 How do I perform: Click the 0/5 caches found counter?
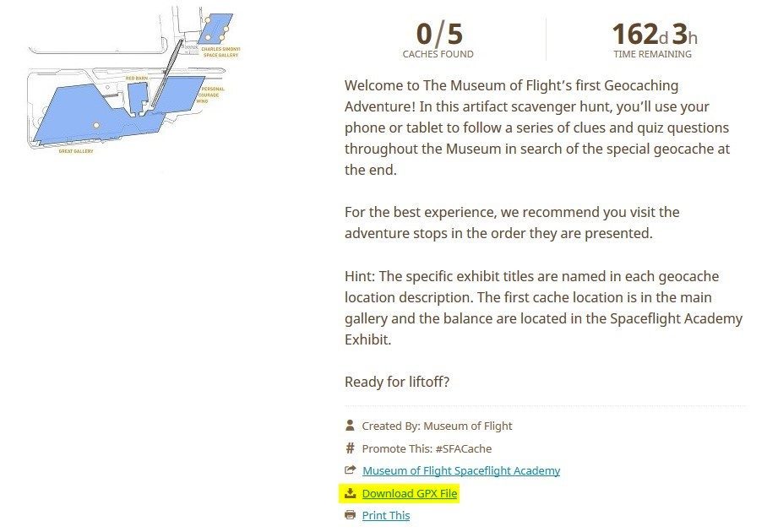[x=438, y=40]
